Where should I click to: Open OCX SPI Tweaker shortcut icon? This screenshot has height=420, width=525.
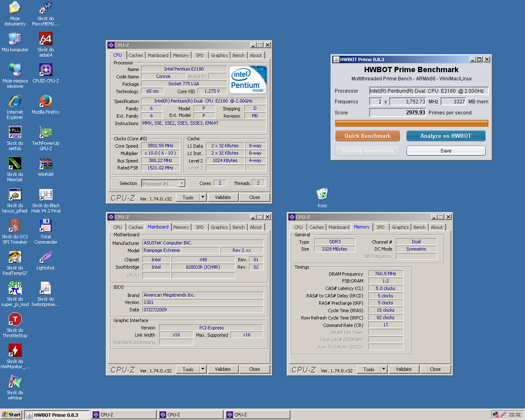[x=15, y=226]
